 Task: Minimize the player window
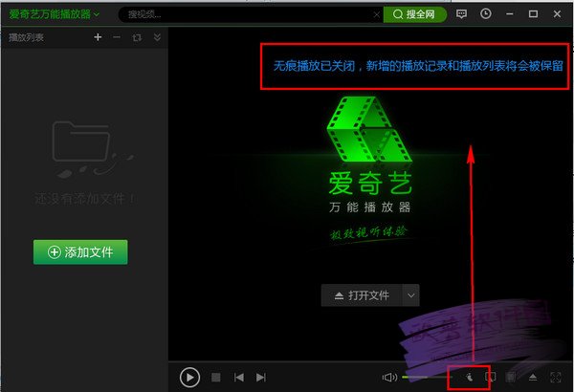pos(509,14)
